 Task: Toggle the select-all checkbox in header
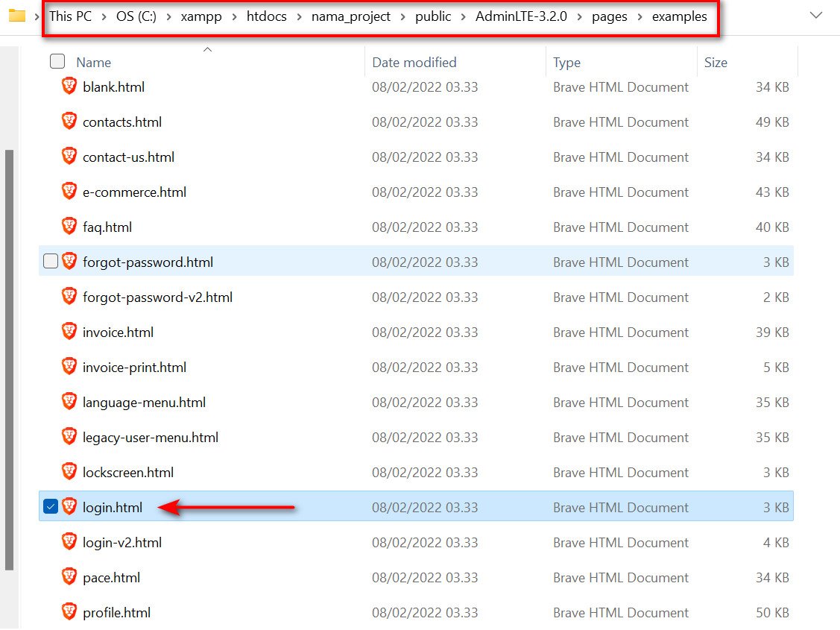(x=57, y=62)
